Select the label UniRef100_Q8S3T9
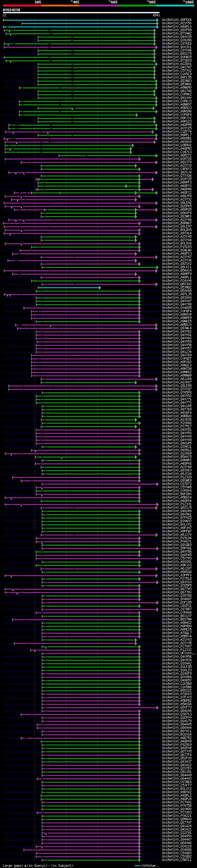The height and width of the screenshot is (868, 197). 177,162
